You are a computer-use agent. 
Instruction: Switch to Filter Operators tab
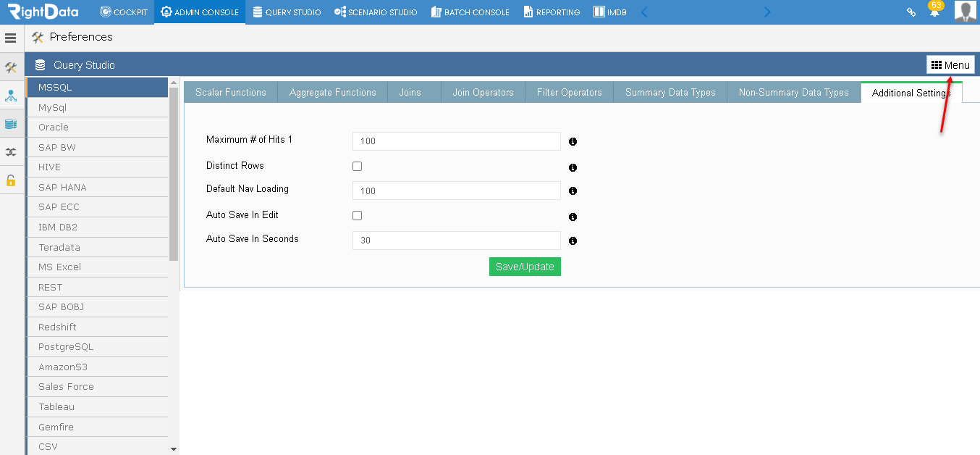[570, 92]
